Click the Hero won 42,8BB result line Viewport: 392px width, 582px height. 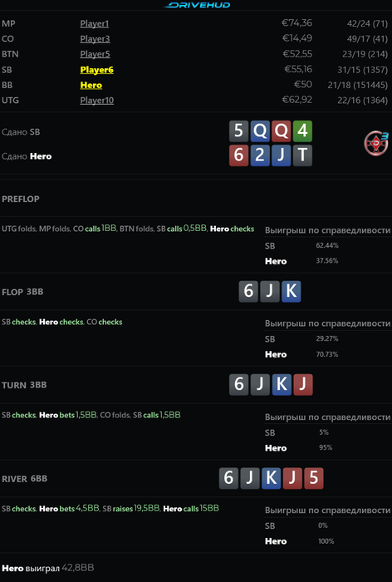pos(48,568)
